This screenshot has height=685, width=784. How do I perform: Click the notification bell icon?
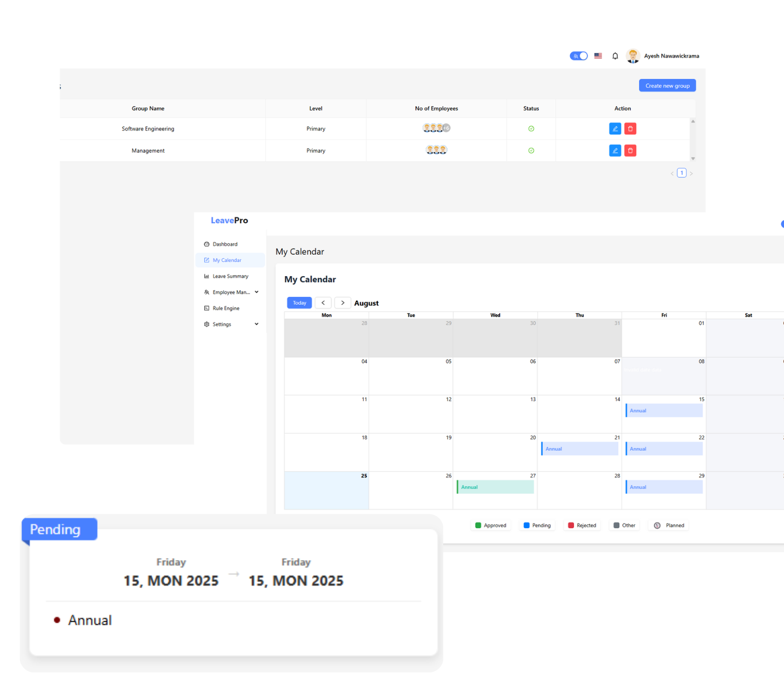click(615, 56)
